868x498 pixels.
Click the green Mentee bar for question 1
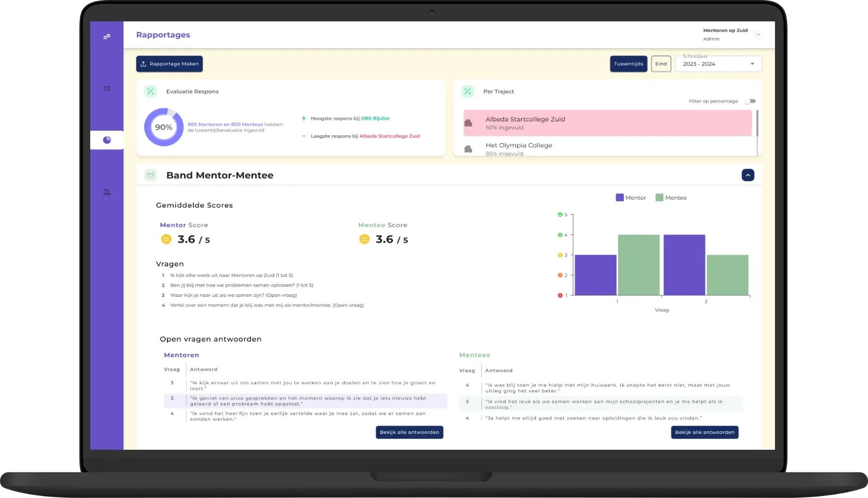pyautogui.click(x=639, y=265)
